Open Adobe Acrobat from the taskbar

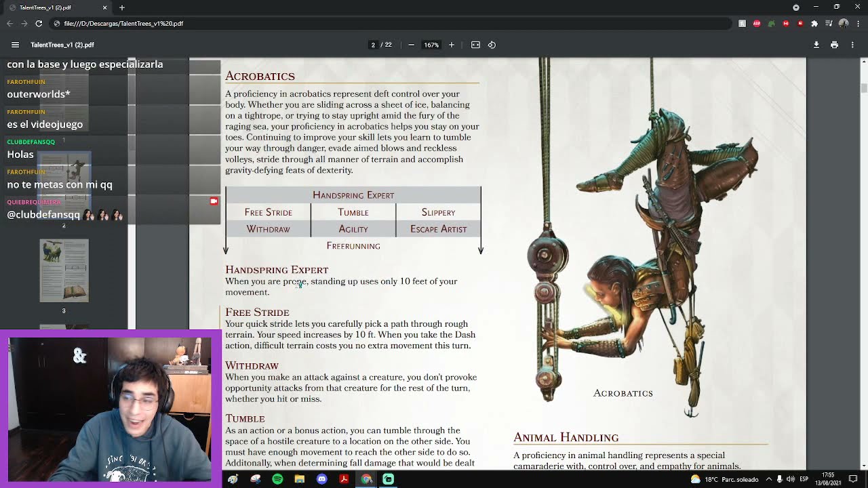[344, 479]
